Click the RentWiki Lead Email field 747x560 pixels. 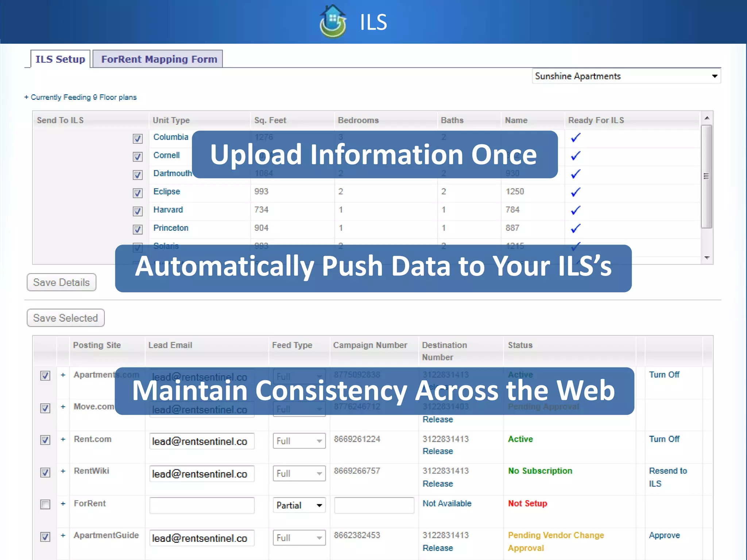click(x=202, y=474)
